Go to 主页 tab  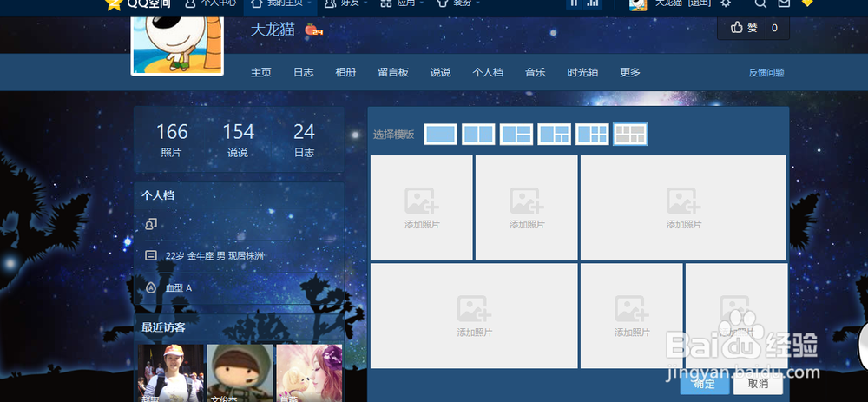coord(260,73)
